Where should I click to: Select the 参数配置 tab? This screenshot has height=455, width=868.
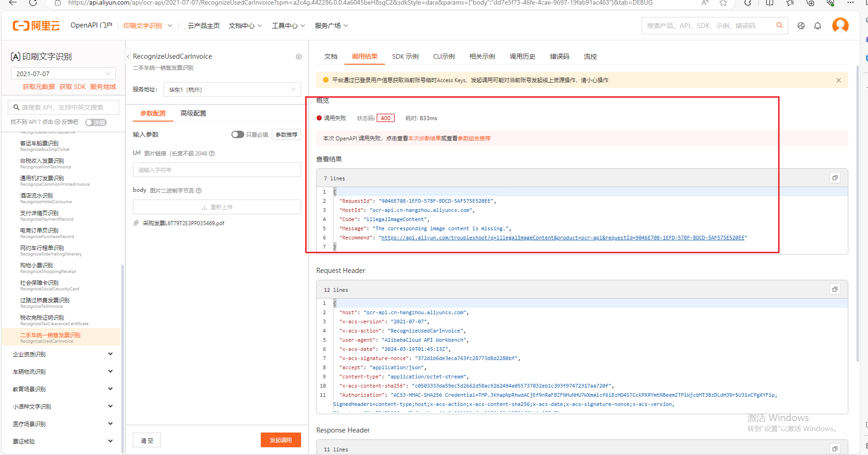click(153, 113)
